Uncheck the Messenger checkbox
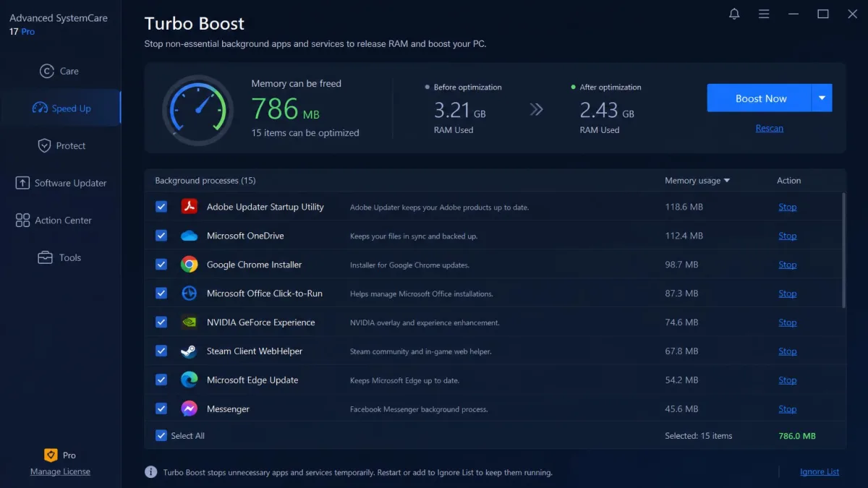This screenshot has height=488, width=868. point(161,409)
